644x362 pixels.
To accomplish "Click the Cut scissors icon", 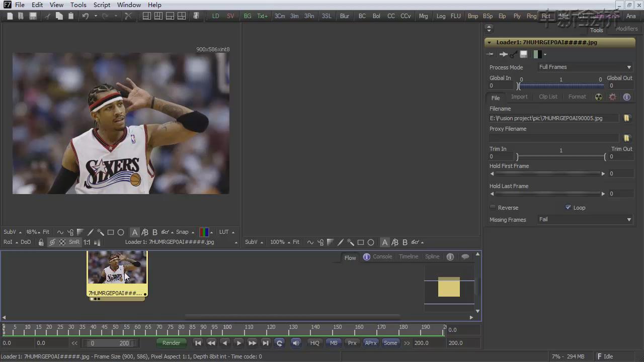I will tap(48, 16).
